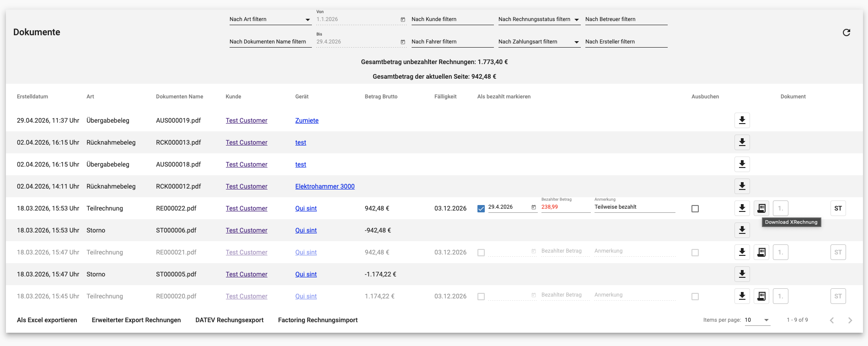868x346 pixels.
Task: Click ST storno button for RE000022.pdf
Action: pyautogui.click(x=838, y=208)
